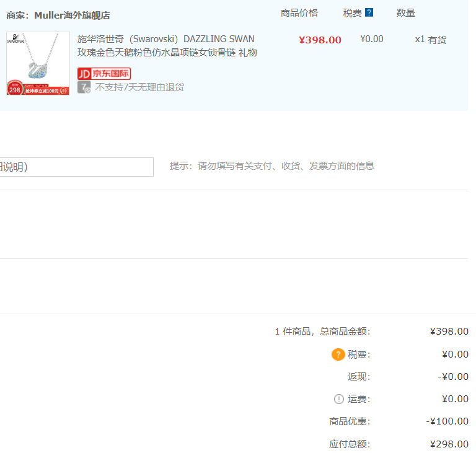
Task: Click the 税费 column header text
Action: coord(352,13)
